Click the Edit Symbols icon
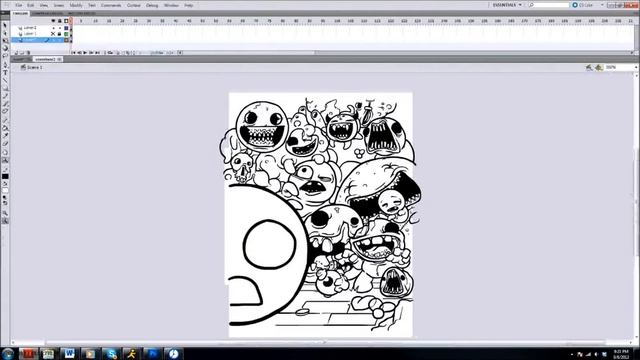 point(598,67)
